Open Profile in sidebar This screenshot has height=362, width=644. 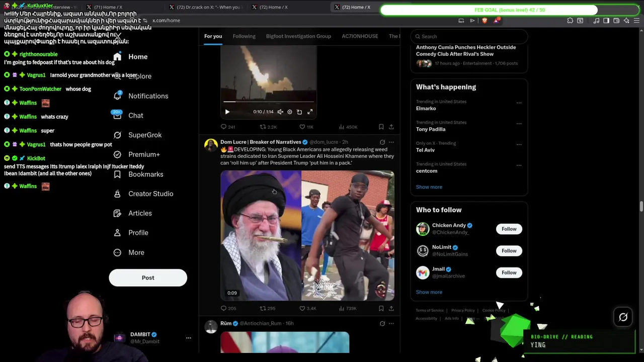(x=131, y=233)
